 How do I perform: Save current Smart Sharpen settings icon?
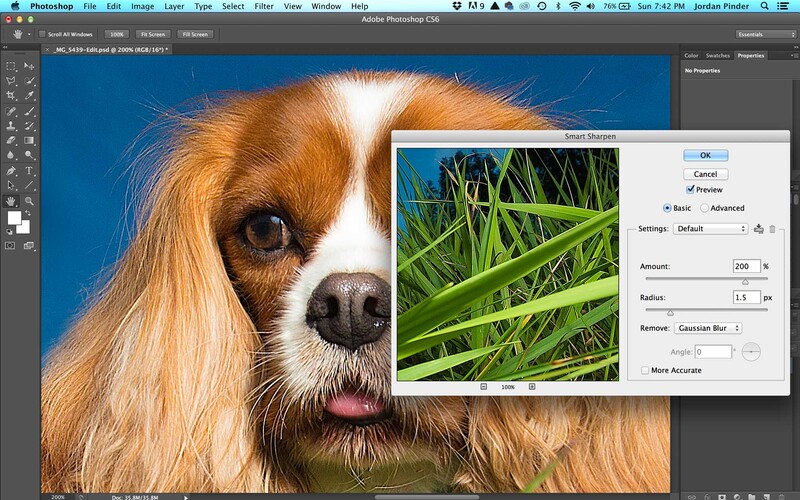click(x=759, y=229)
